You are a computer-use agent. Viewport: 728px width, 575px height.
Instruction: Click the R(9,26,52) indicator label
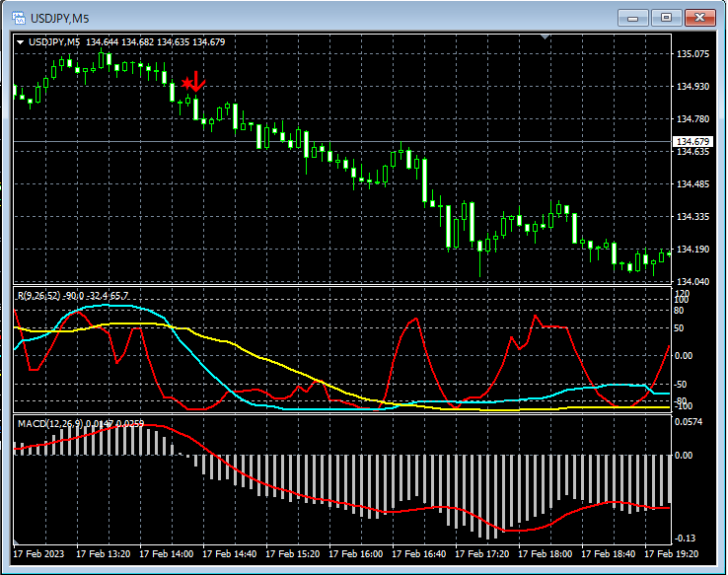pyautogui.click(x=37, y=296)
